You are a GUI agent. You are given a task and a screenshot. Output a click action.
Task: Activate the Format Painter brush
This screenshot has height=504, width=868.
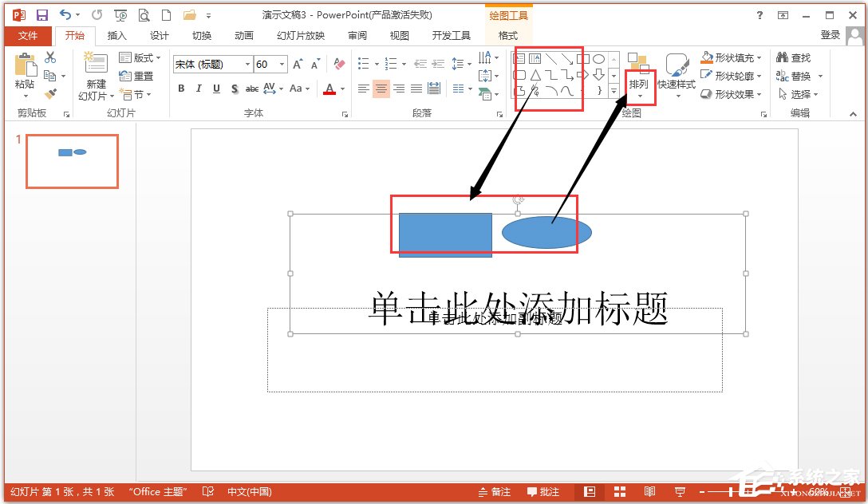(50, 94)
